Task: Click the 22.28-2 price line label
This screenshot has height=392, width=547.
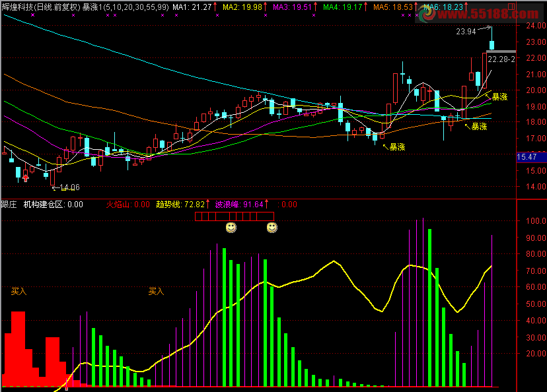Action: [x=501, y=59]
